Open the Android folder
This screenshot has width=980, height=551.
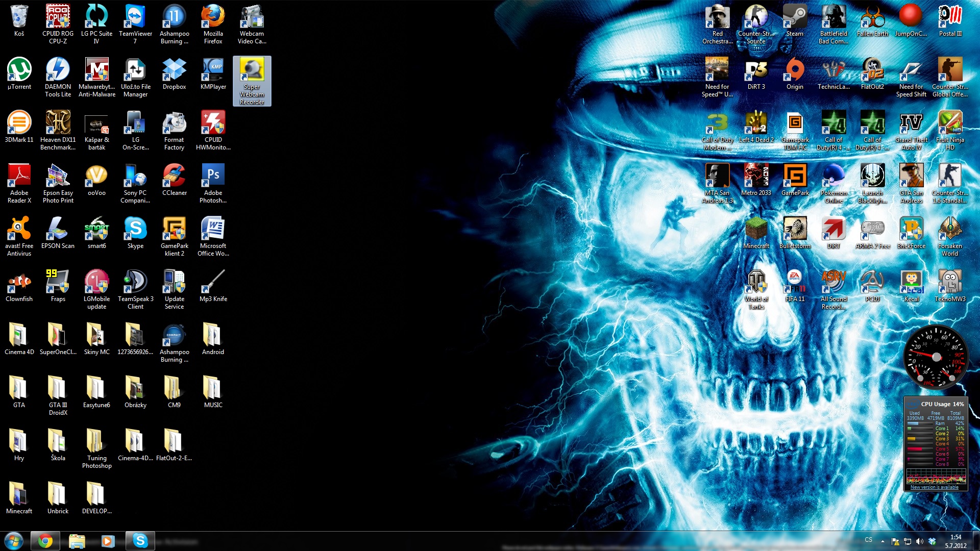(213, 335)
